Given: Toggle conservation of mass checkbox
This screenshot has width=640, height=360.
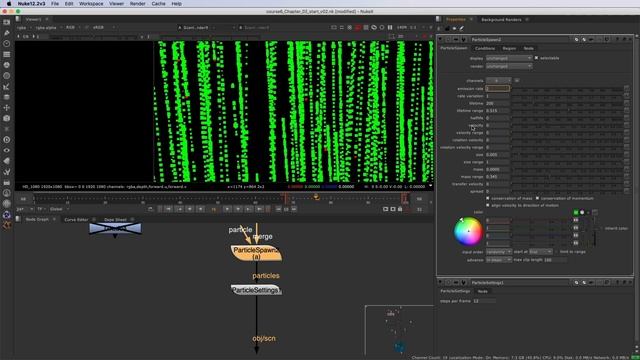Looking at the screenshot, I should pyautogui.click(x=488, y=198).
